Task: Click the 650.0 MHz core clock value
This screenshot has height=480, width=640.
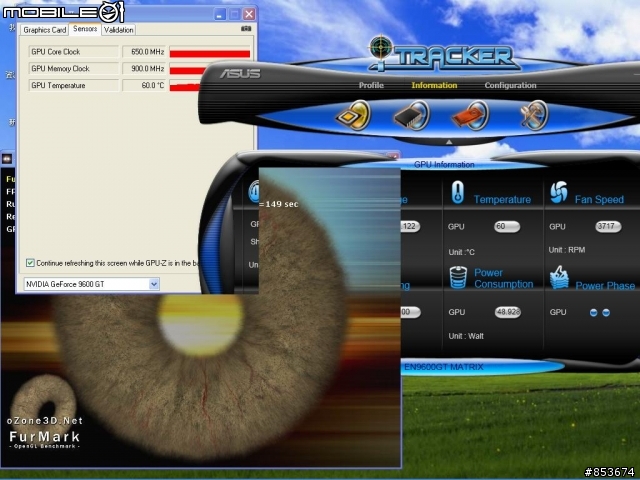Action: [144, 52]
